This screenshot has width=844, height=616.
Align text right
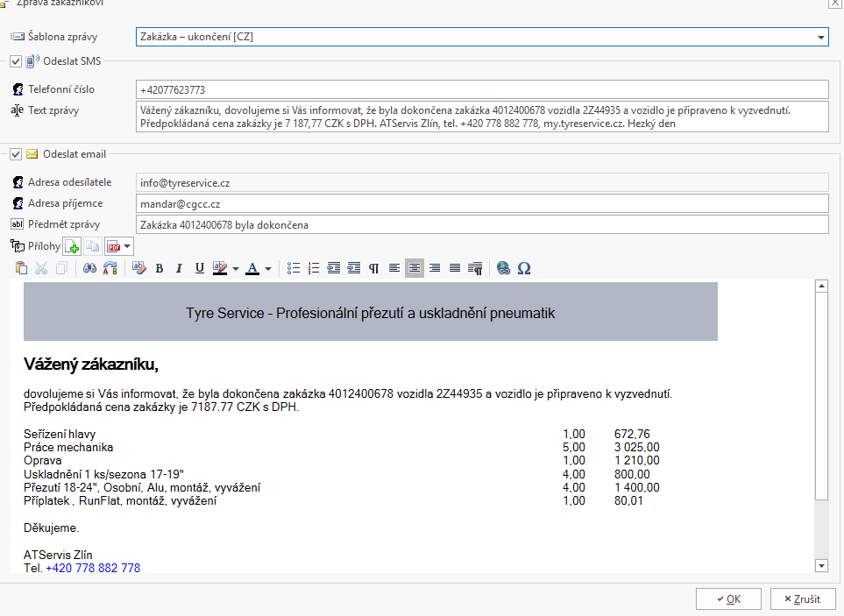(435, 268)
